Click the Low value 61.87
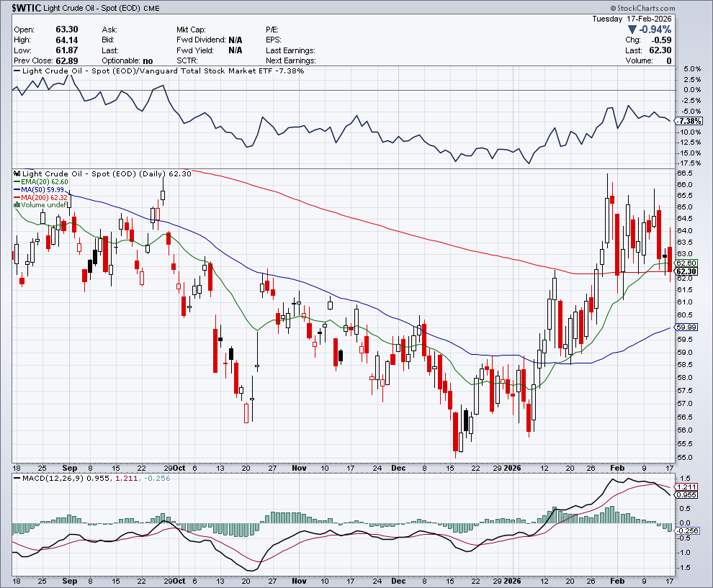The height and width of the screenshot is (588, 713). point(67,50)
